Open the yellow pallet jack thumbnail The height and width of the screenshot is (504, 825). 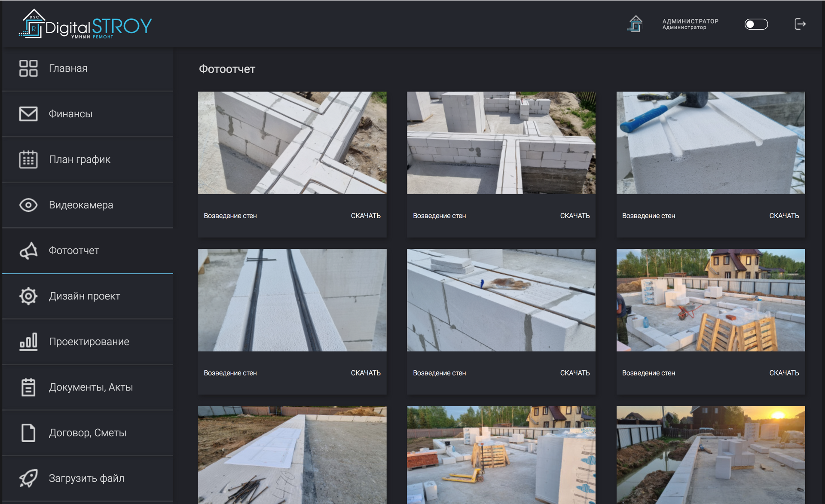click(x=501, y=455)
